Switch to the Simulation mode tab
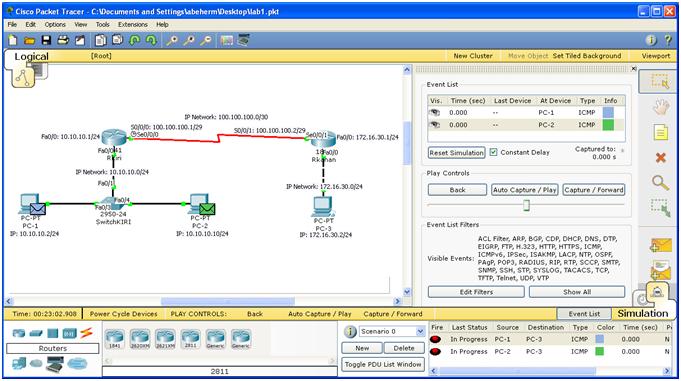The width and height of the screenshot is (681, 381). [643, 313]
